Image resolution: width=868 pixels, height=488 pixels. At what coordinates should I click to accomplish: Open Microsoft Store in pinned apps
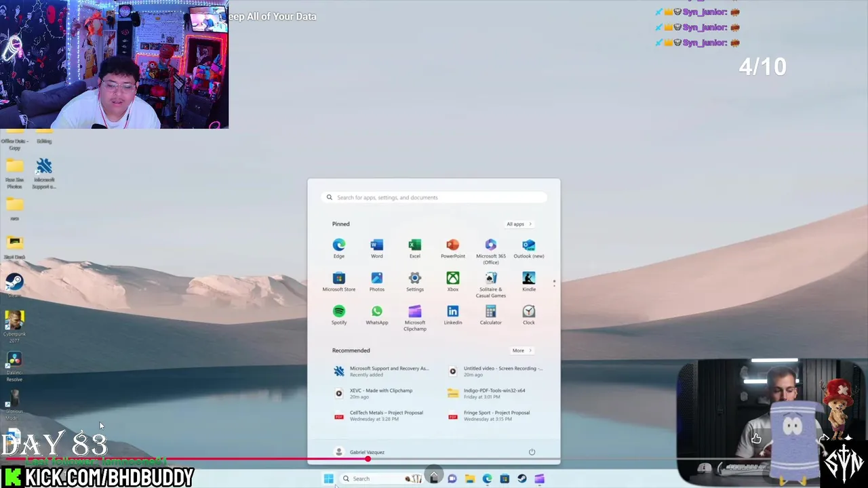point(339,281)
